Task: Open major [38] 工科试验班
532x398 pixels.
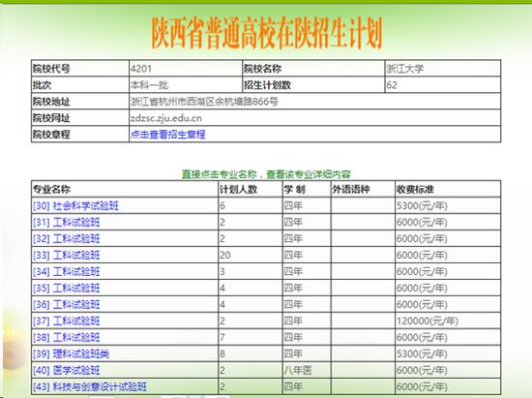Action: click(x=67, y=338)
